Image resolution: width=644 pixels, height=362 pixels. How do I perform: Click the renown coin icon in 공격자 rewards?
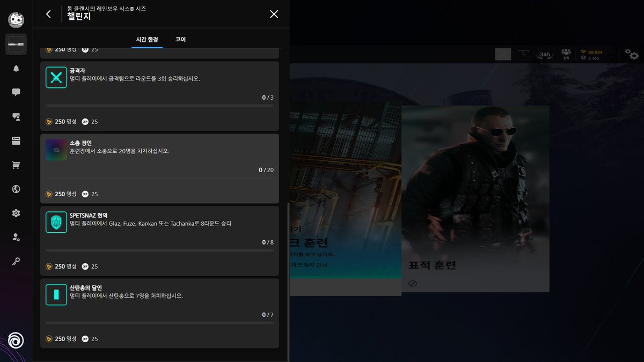(x=49, y=122)
